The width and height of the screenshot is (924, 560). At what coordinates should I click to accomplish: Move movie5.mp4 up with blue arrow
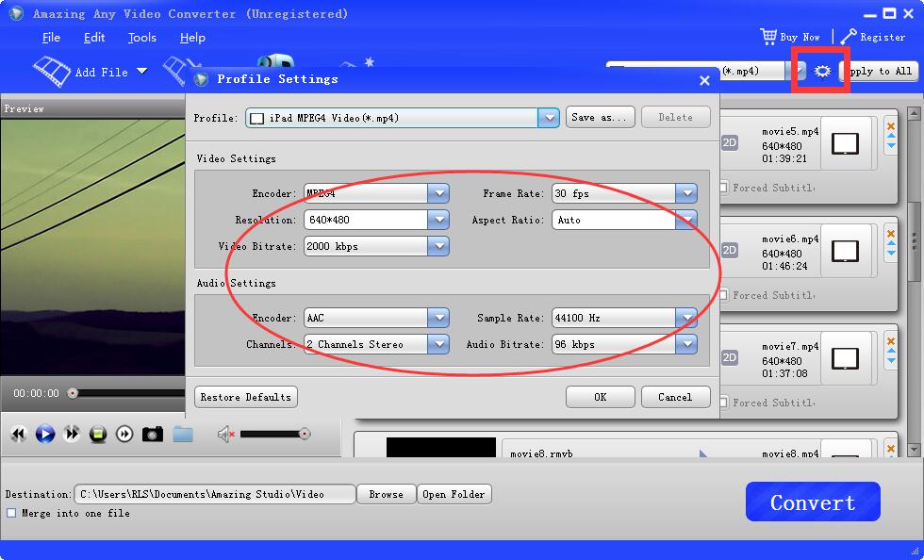[891, 136]
